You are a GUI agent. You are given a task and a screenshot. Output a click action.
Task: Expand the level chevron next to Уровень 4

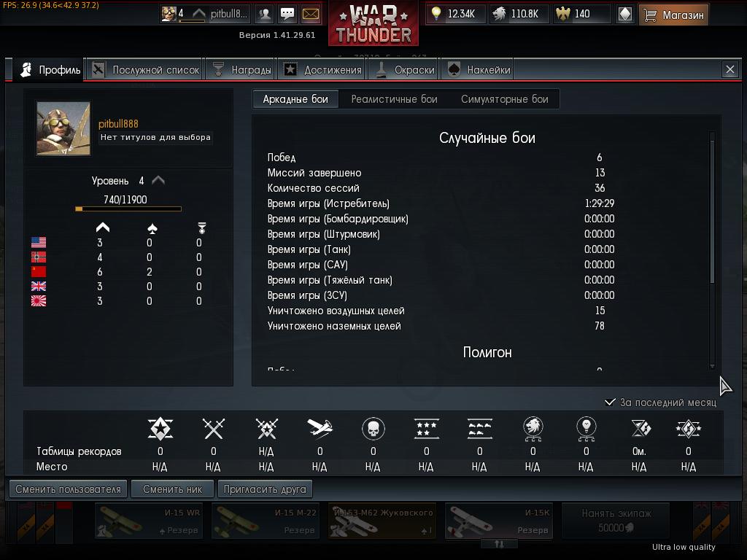coord(158,181)
